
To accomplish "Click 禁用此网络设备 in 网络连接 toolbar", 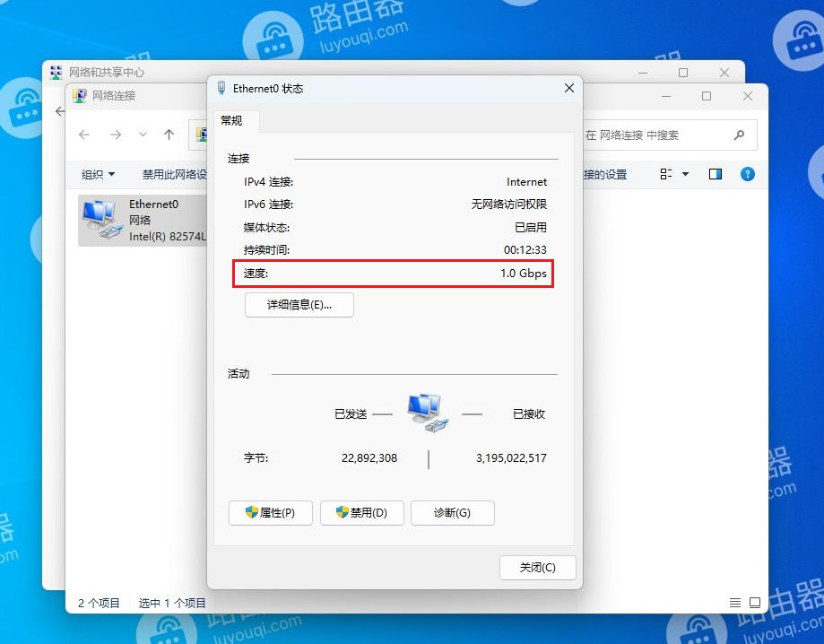I will (x=175, y=175).
